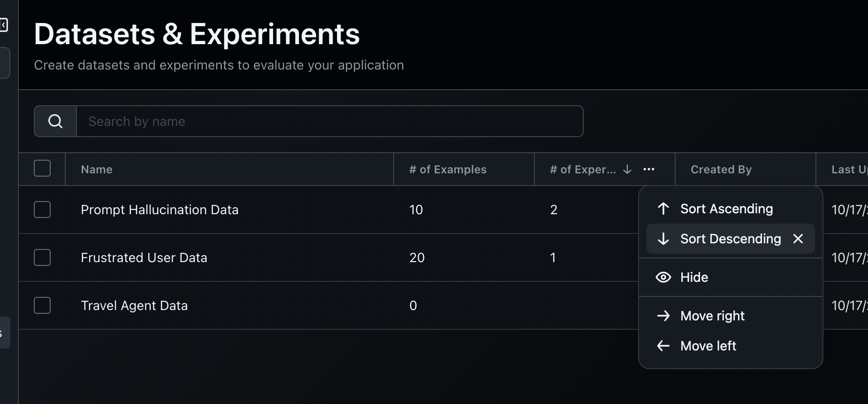This screenshot has width=868, height=404.
Task: Check the Prompt Hallucination Data row
Action: coord(42,210)
